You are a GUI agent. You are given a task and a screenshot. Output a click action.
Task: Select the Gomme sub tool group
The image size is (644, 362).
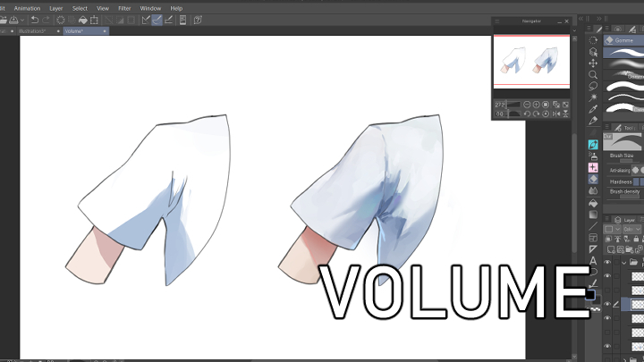pyautogui.click(x=624, y=40)
